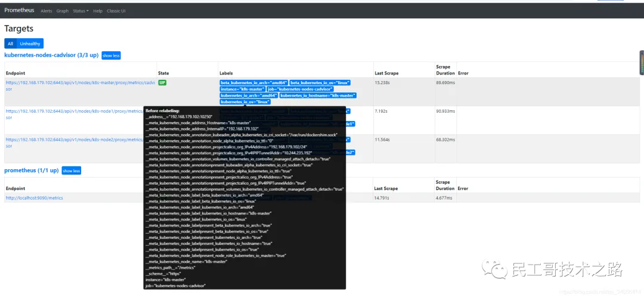
Task: Click the __metrics_path__="/metrics" tooltip line
Action: pyautogui.click(x=171, y=267)
